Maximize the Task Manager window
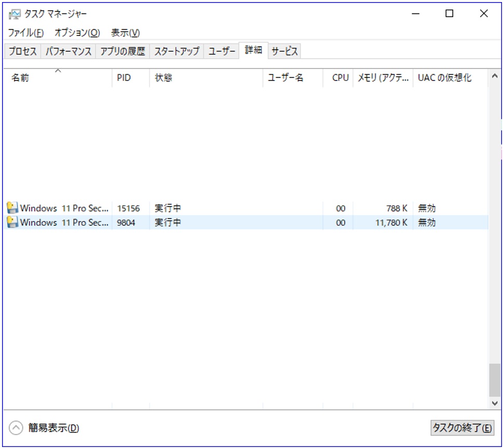 click(x=450, y=13)
